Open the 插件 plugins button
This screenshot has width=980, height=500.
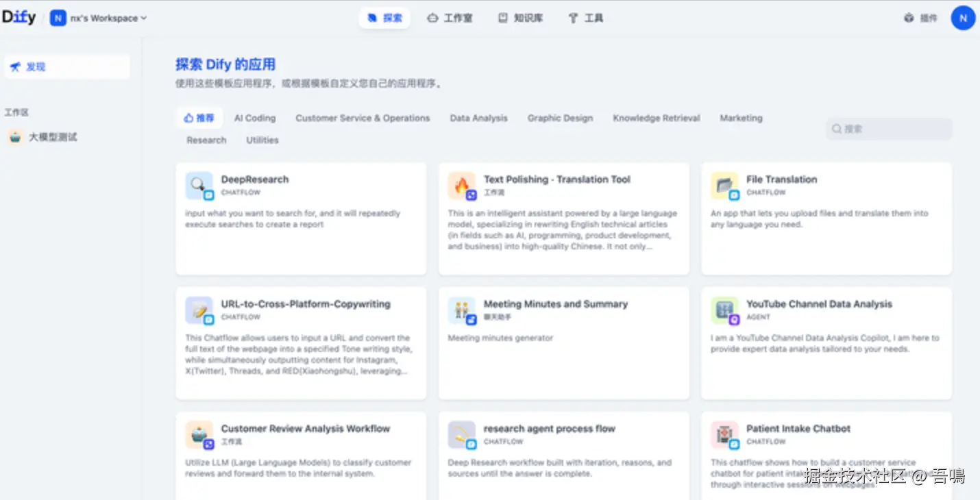(x=920, y=18)
